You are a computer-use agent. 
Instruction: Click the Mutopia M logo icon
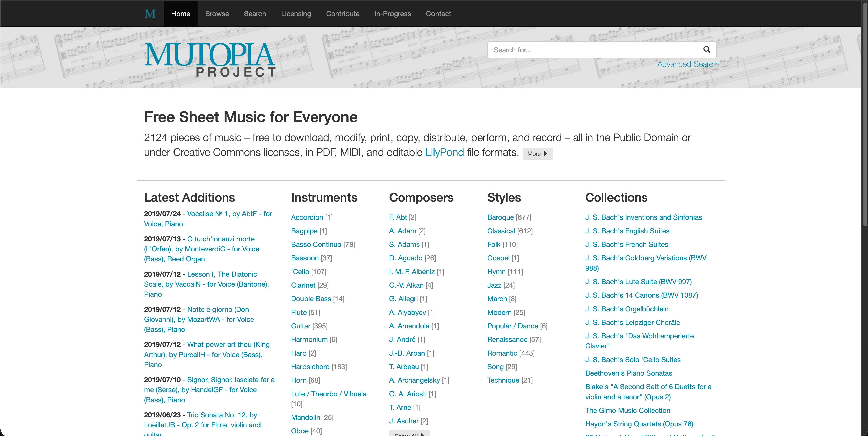tap(150, 14)
